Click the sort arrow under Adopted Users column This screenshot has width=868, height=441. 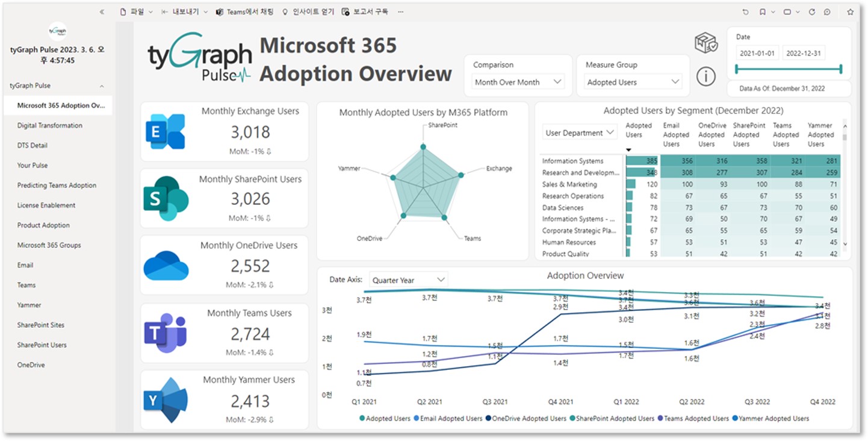click(x=628, y=150)
